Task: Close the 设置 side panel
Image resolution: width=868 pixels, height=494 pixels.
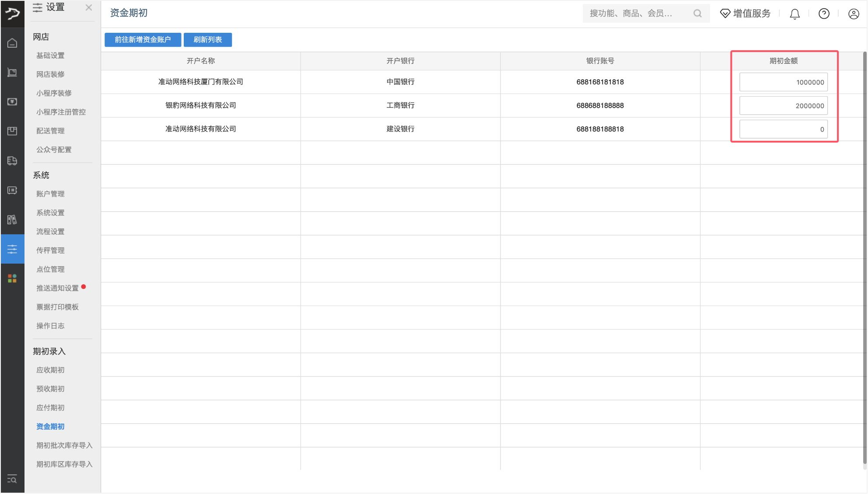Action: [89, 7]
